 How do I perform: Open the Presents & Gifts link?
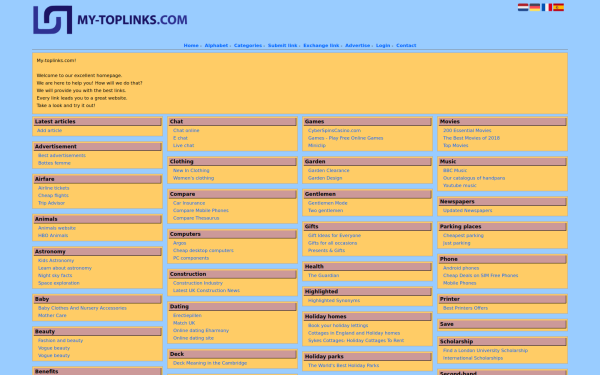point(326,251)
